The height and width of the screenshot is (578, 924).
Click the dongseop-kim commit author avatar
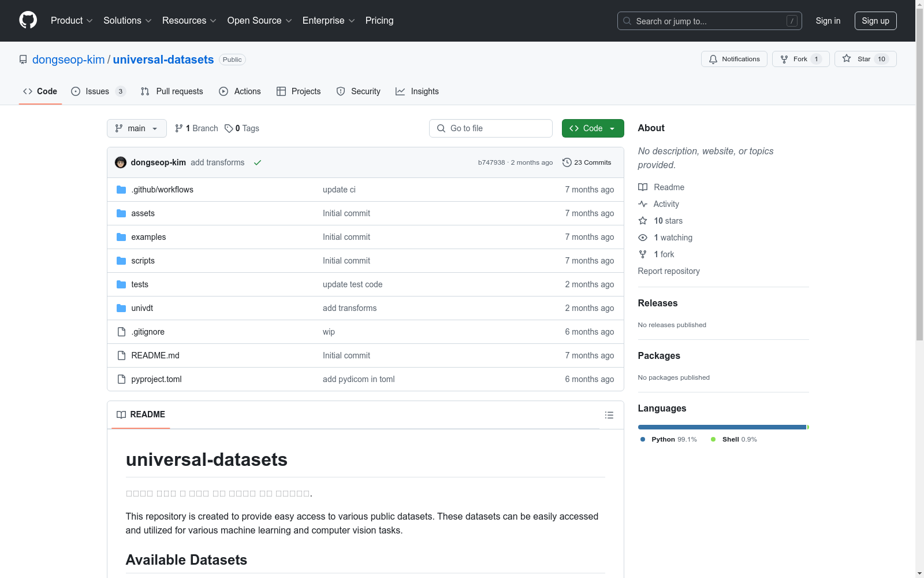coord(121,162)
